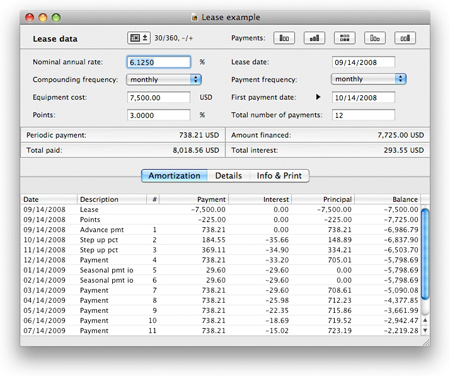Click the Lease date field

(363, 62)
